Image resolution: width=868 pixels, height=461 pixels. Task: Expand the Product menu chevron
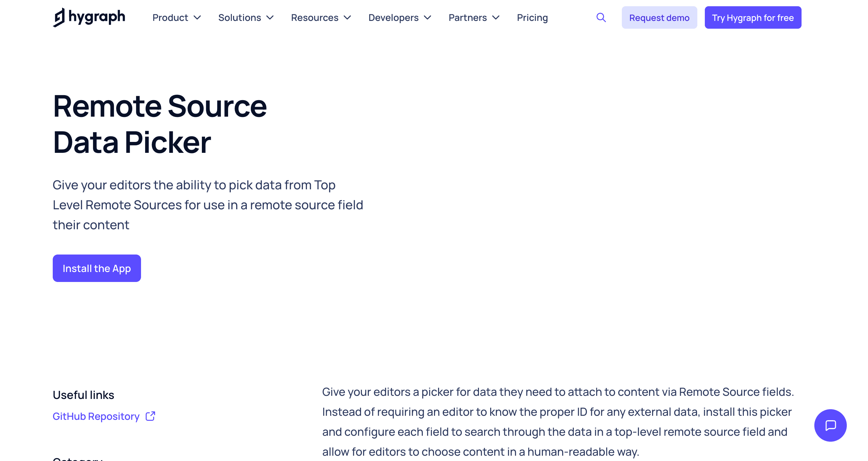pos(197,17)
